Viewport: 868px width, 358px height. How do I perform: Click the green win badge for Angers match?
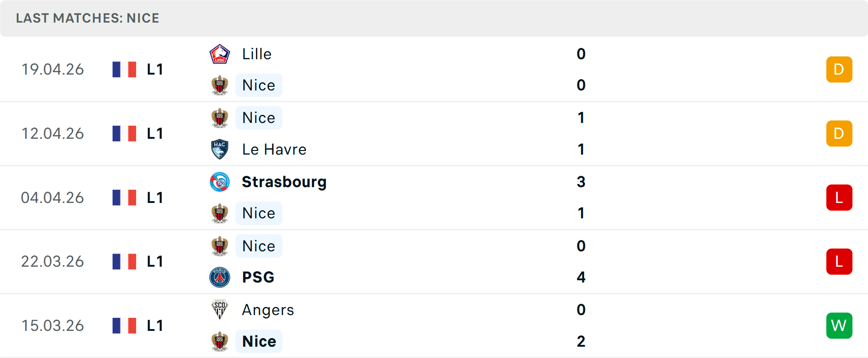coord(839,325)
